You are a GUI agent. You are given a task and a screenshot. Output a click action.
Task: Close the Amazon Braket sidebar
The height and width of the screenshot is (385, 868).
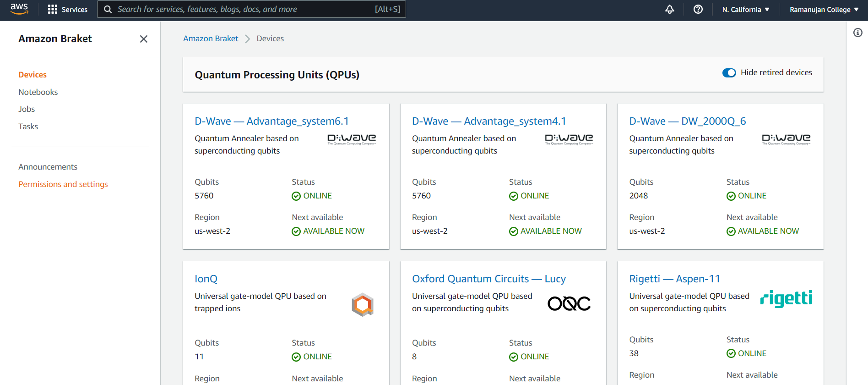click(x=144, y=39)
